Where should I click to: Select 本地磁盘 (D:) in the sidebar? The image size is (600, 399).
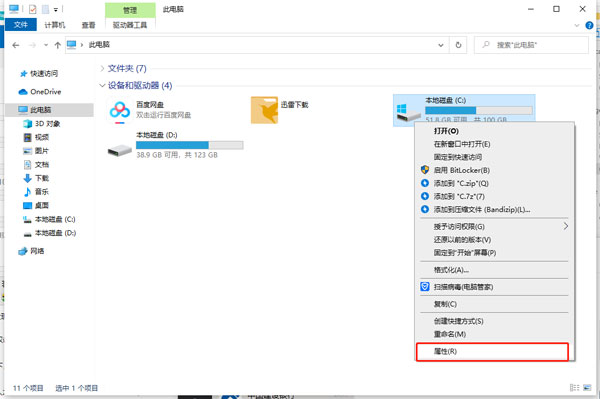49,233
